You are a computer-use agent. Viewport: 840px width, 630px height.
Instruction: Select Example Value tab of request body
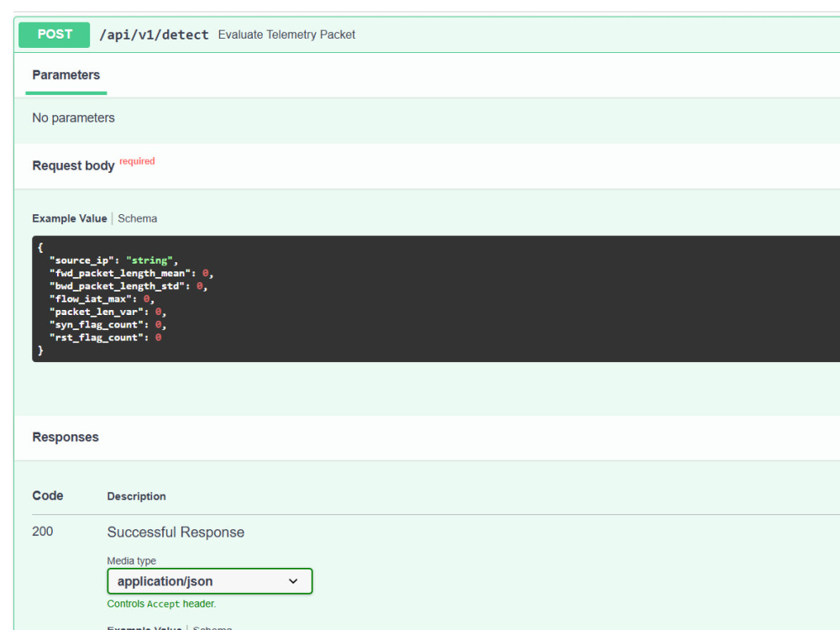70,218
